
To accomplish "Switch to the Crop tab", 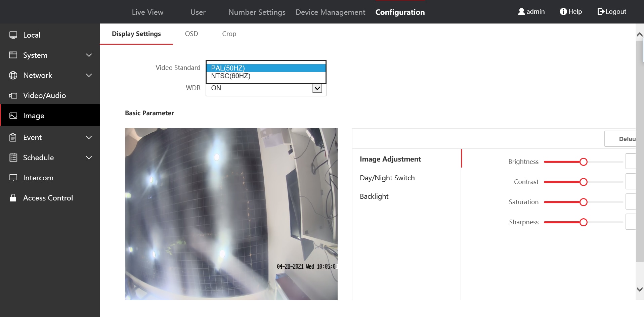I will 229,34.
